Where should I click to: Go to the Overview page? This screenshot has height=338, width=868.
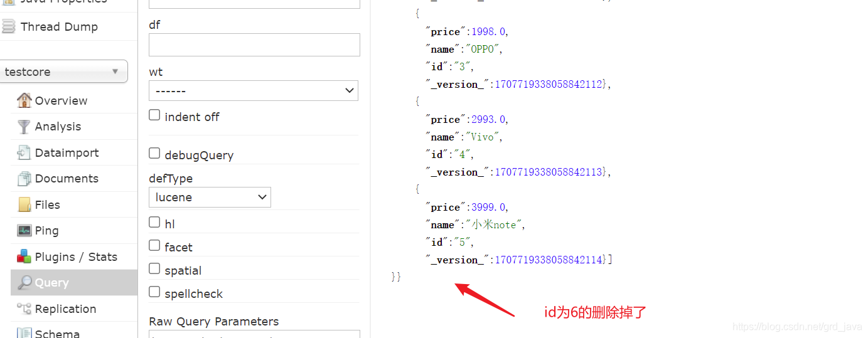[x=61, y=100]
